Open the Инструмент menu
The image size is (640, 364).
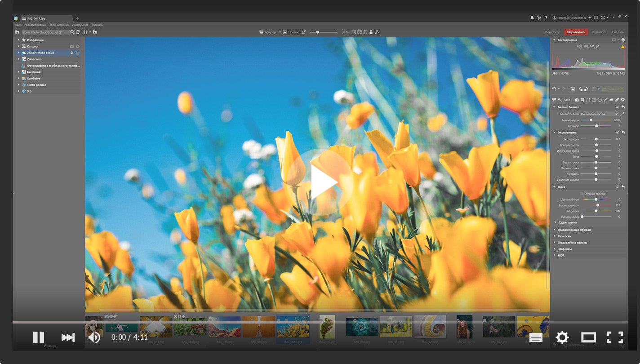tap(80, 25)
